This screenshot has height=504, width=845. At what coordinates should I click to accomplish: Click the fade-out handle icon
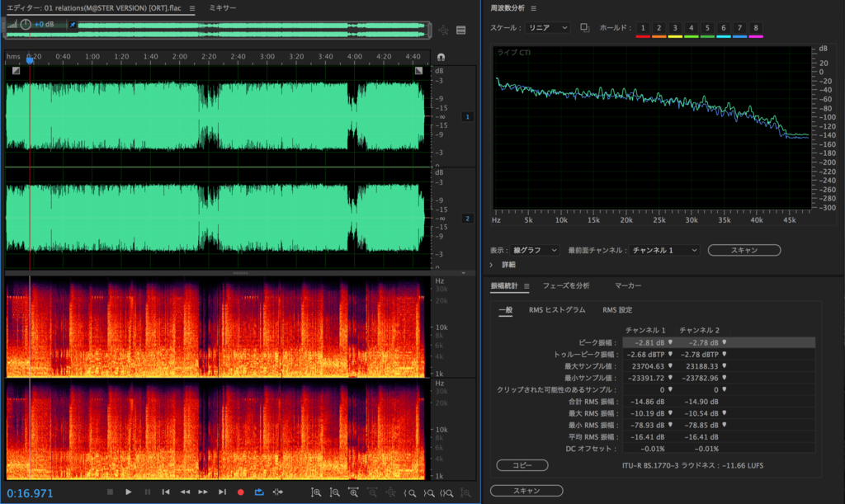[418, 71]
